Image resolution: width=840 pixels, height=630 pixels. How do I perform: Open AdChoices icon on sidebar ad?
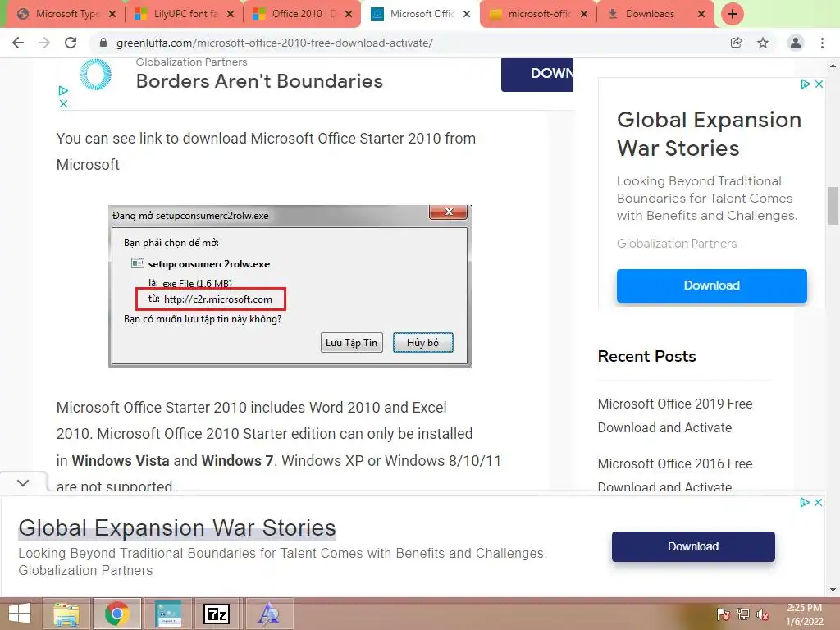(806, 84)
